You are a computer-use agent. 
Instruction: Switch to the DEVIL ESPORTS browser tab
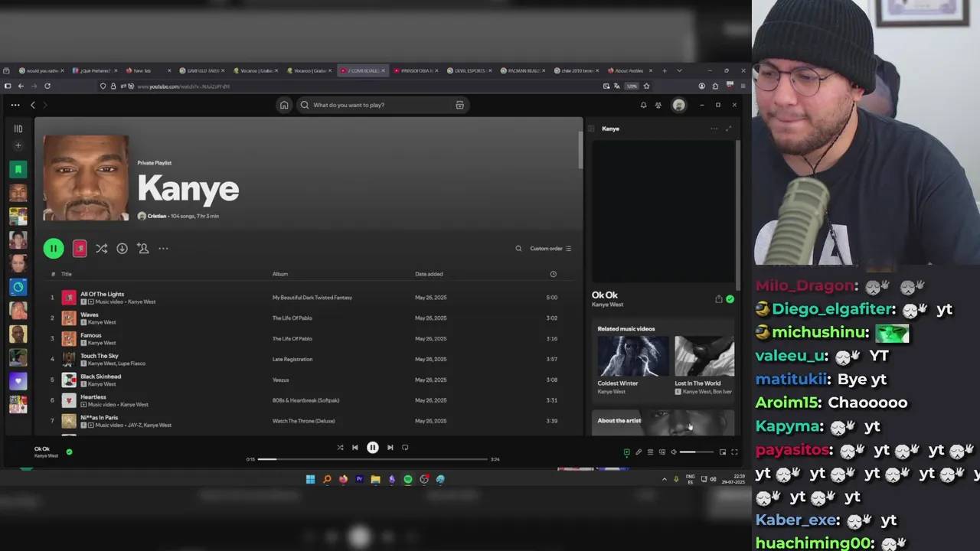pos(471,70)
